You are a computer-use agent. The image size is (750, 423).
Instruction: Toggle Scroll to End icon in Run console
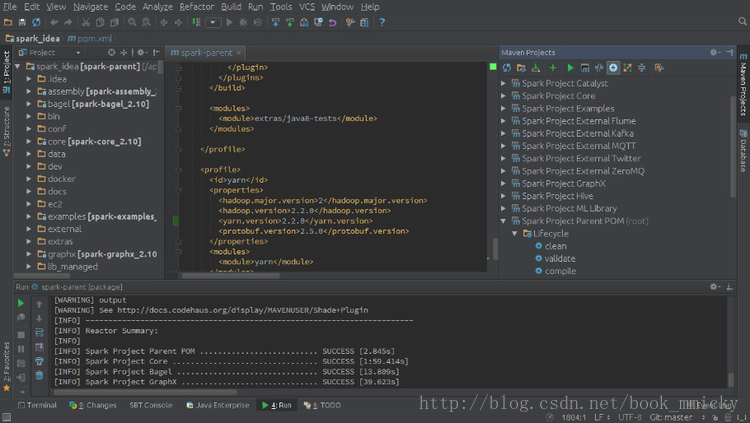point(39,347)
